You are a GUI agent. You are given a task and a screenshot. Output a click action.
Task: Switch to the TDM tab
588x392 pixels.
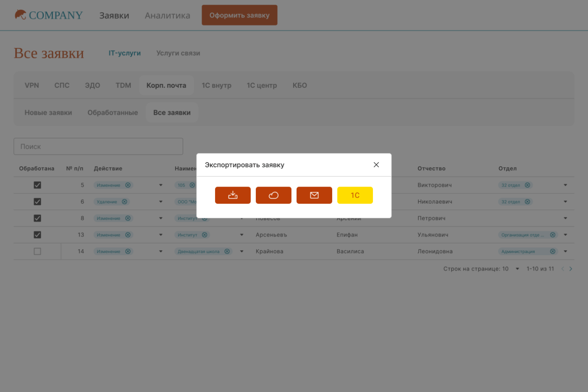pyautogui.click(x=123, y=85)
